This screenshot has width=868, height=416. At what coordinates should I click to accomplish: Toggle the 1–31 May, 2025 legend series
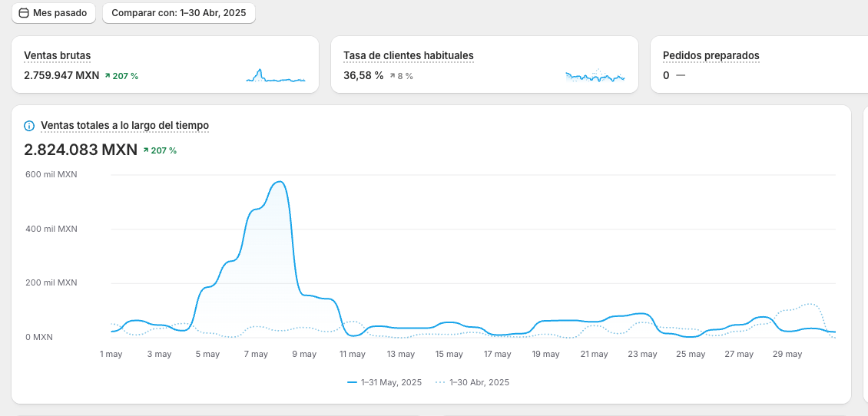(385, 382)
